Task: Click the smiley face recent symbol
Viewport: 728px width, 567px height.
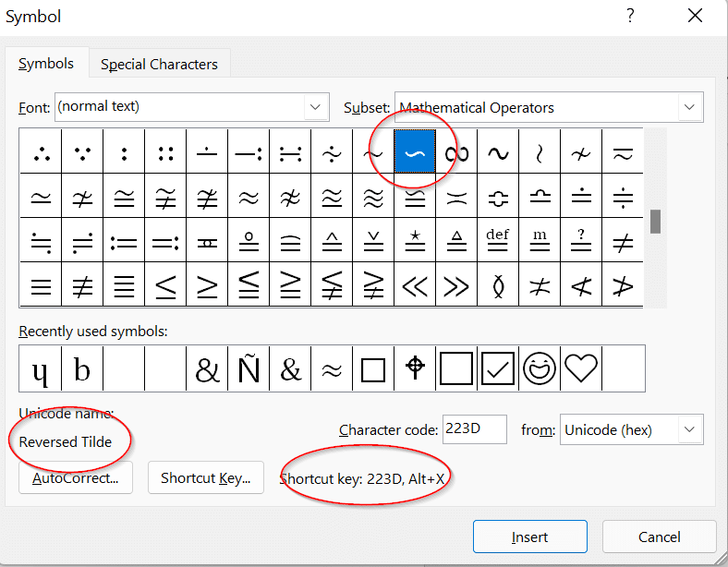Action: 540,369
